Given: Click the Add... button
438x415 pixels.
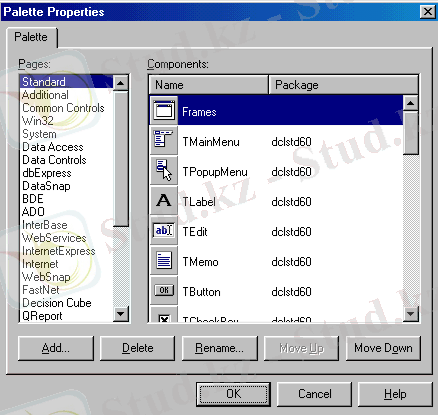Looking at the screenshot, I should click(56, 348).
